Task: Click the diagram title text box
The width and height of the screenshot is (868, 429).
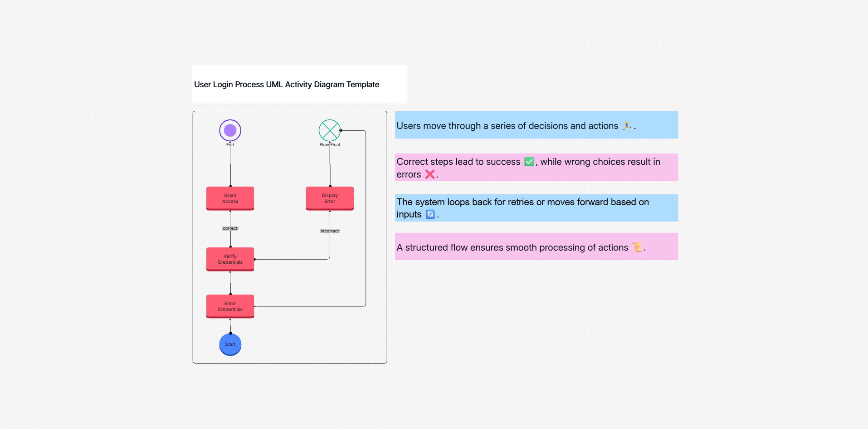Action: (300, 84)
